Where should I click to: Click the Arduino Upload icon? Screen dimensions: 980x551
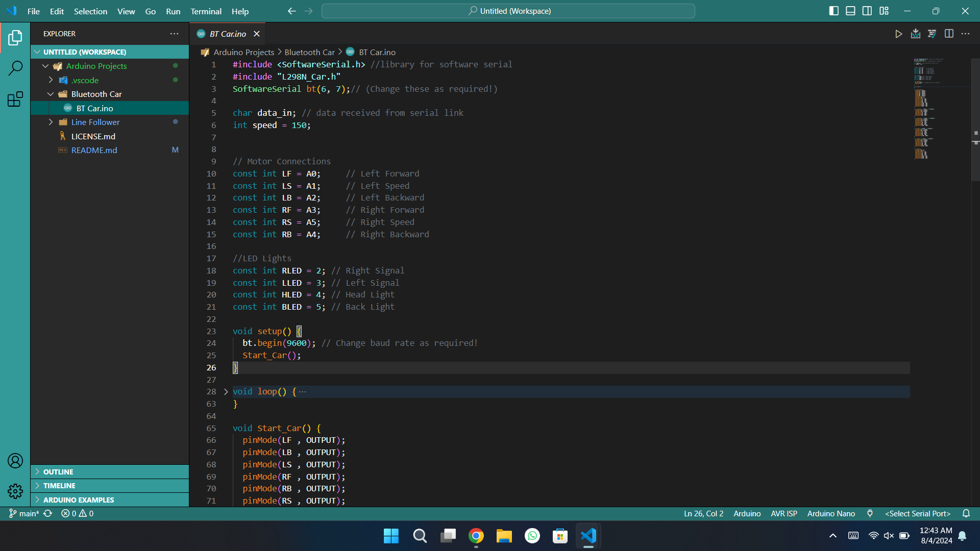[915, 34]
